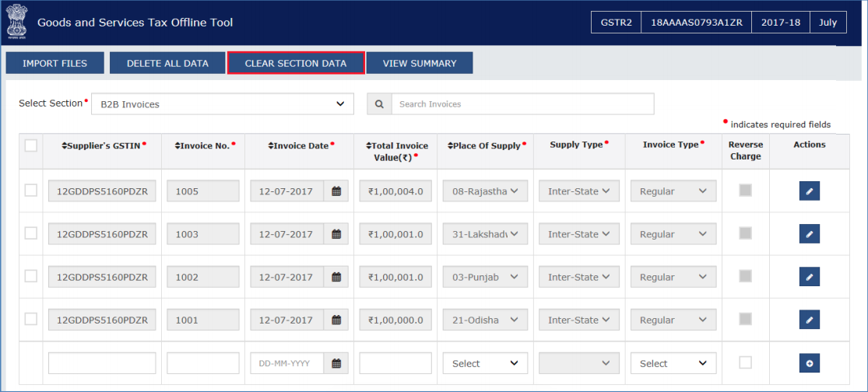The width and height of the screenshot is (868, 392).
Task: Click the CLEAR SECTION DATA button
Action: 296,63
